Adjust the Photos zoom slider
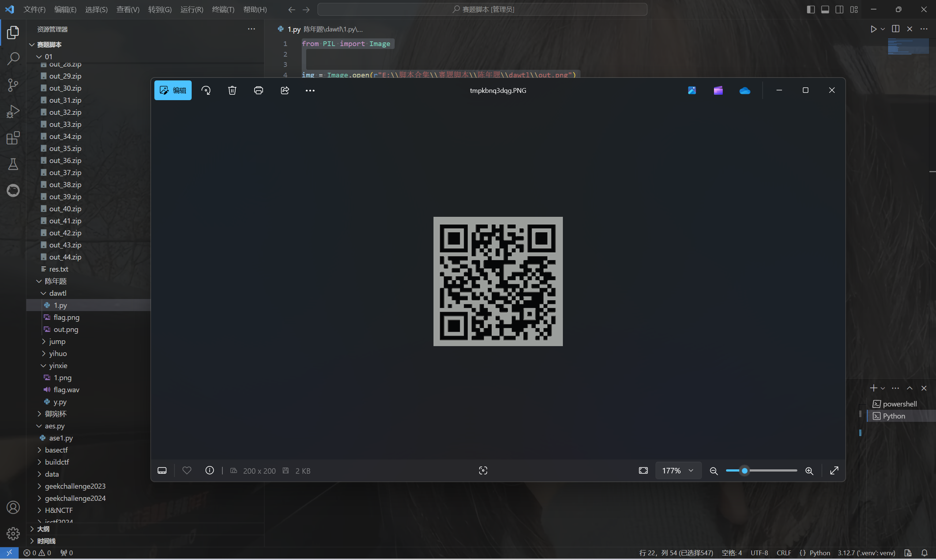Image resolution: width=936 pixels, height=560 pixels. point(761,470)
